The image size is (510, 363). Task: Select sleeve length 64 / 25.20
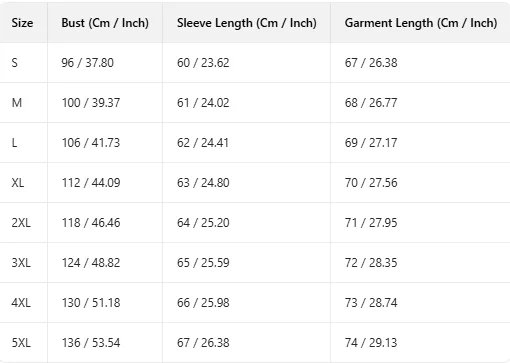coord(203,223)
